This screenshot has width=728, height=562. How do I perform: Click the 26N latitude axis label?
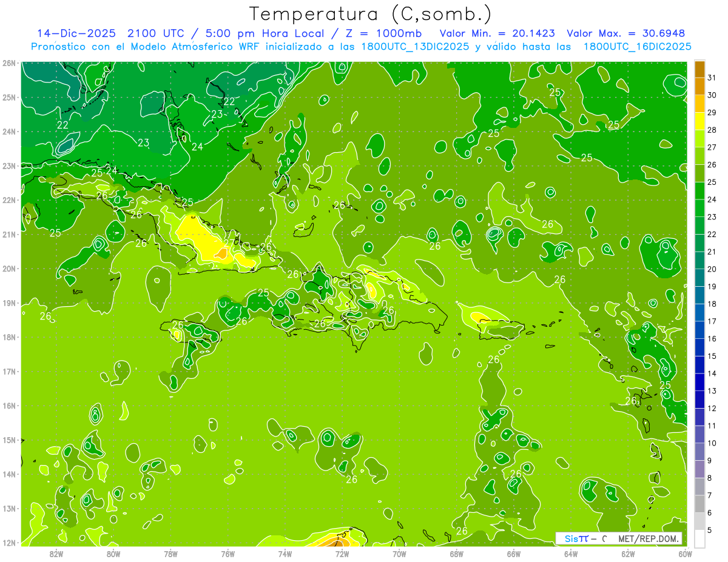pos(9,63)
